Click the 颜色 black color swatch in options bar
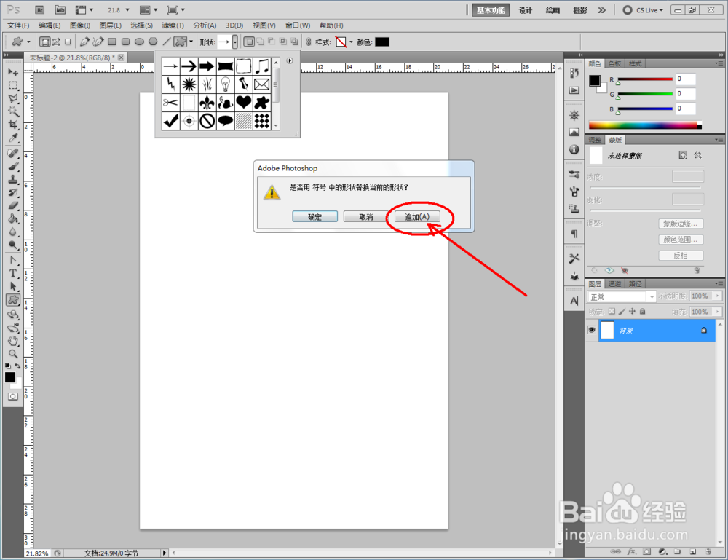 click(381, 42)
